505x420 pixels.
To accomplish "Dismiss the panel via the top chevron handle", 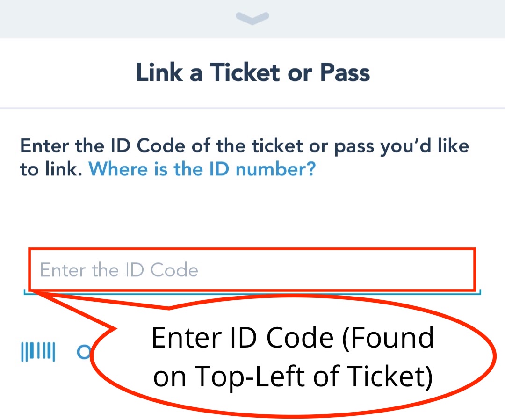I will [252, 18].
